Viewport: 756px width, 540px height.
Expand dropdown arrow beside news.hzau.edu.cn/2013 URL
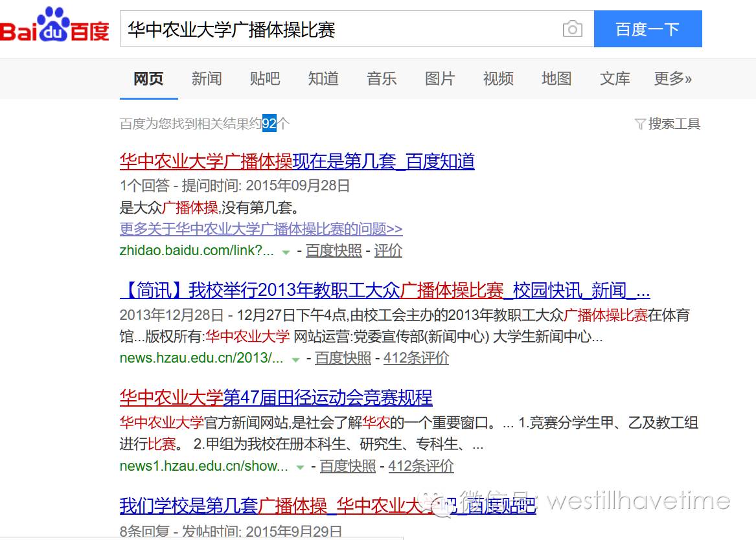click(x=296, y=359)
